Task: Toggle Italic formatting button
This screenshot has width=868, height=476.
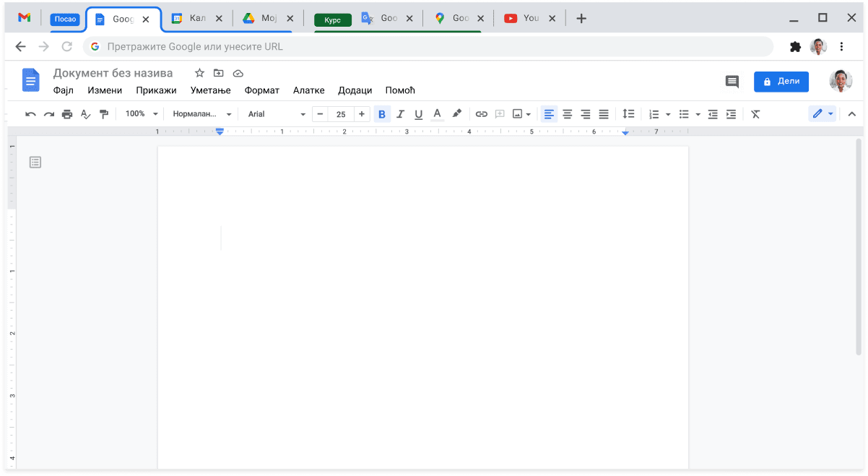Action: coord(400,114)
